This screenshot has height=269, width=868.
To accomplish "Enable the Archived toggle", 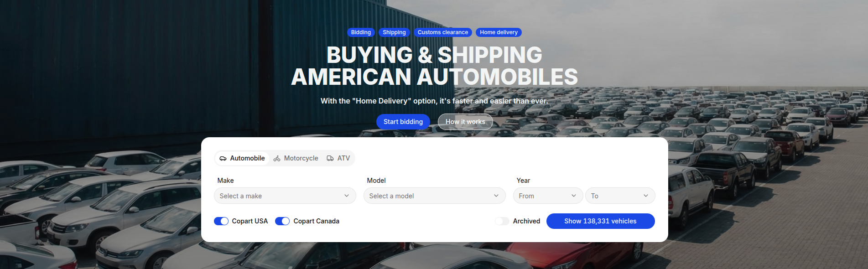I will click(x=502, y=221).
